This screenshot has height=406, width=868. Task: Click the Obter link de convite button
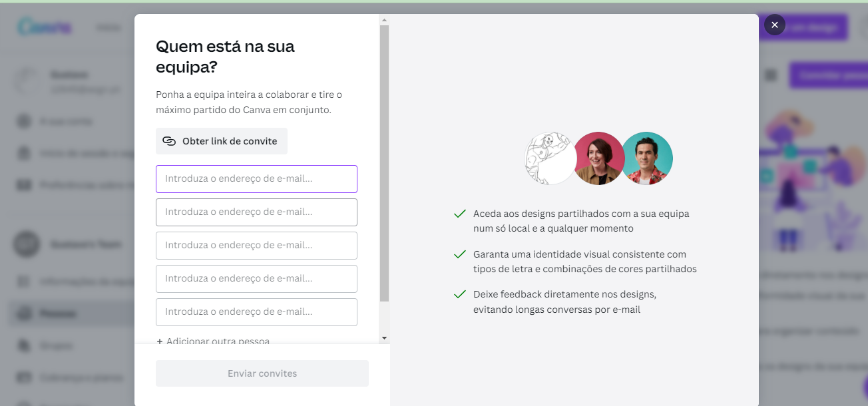click(x=222, y=141)
